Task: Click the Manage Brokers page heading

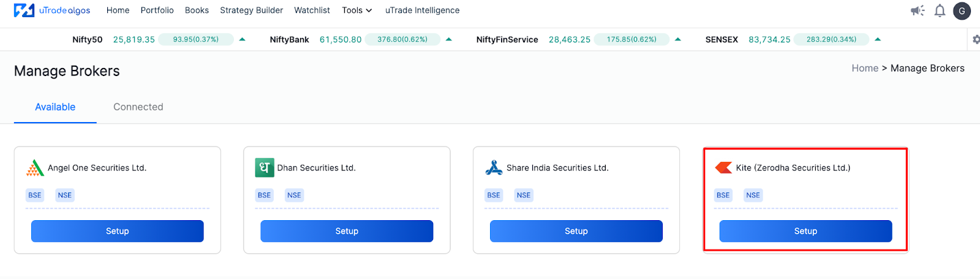Action: [67, 71]
